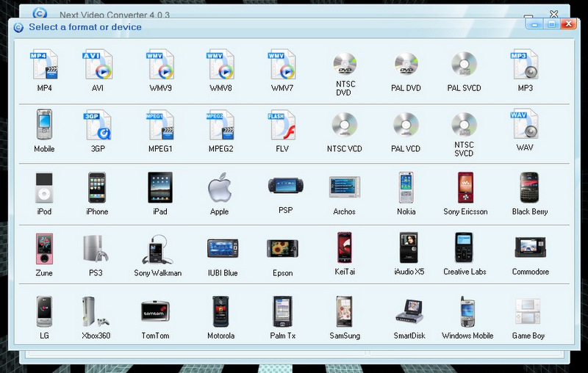Screen dimensions: 588x373
Task: Pick the WMV9 format icon
Action: 160,64
